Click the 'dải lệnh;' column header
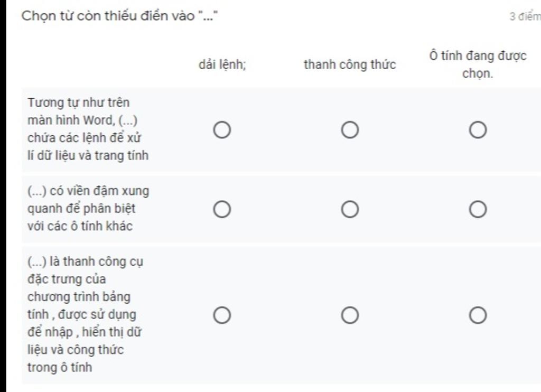The image size is (541, 392). coord(222,65)
